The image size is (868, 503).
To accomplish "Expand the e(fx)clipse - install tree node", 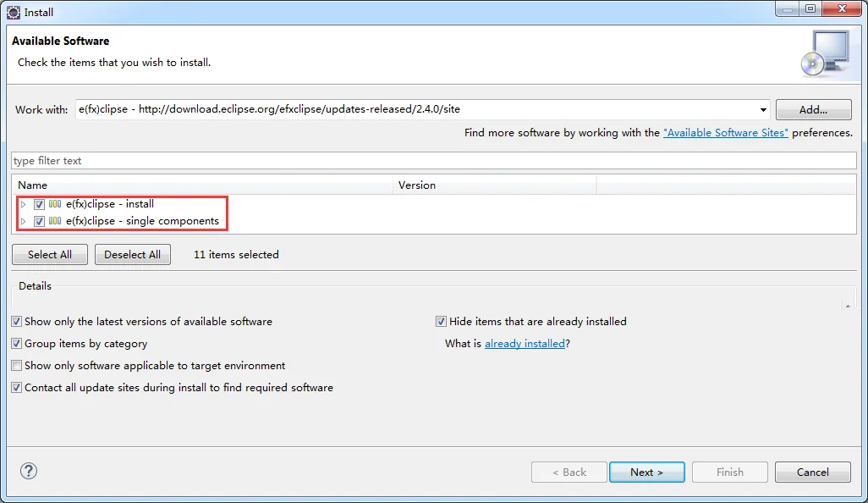I will click(23, 204).
